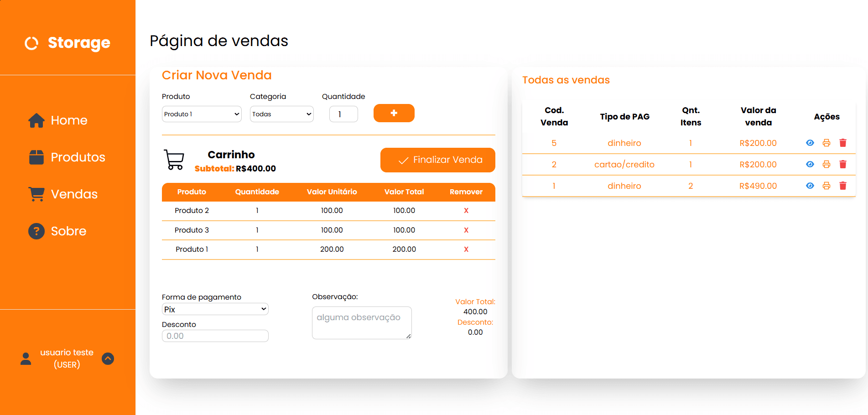Click the Storage logo icon
Screen dimensions: 868x415
tap(31, 43)
